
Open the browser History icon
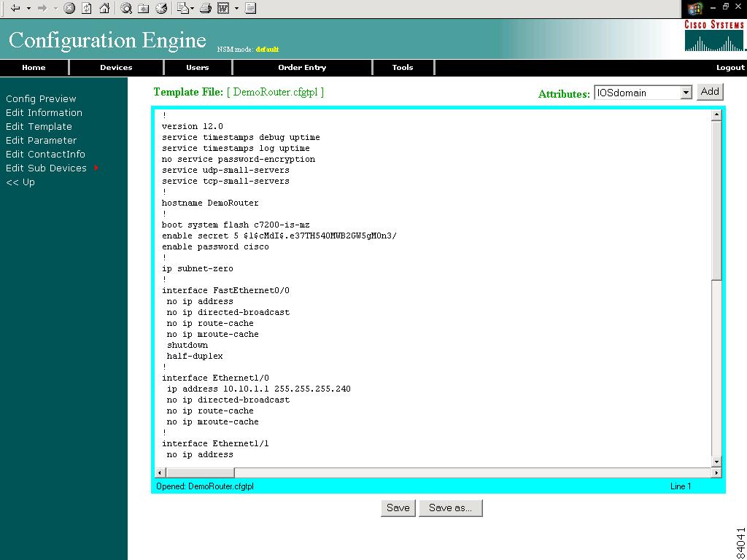(161, 8)
